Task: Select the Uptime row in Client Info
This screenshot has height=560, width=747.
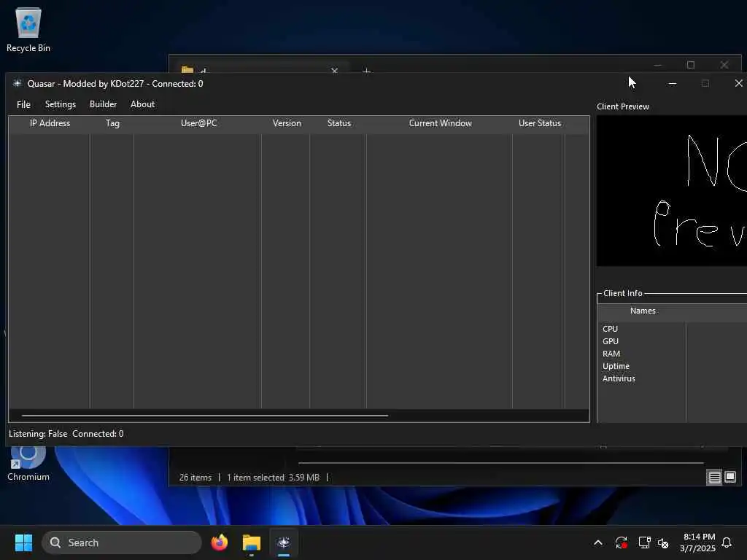Action: point(616,366)
